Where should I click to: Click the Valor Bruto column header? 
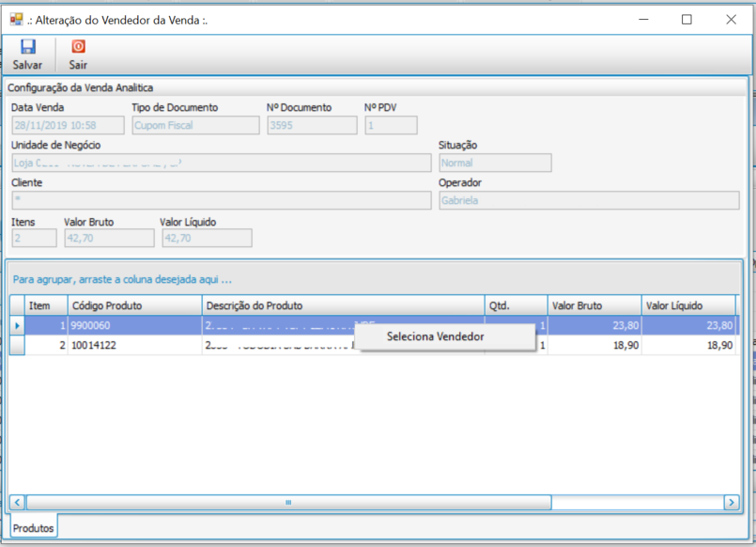pyautogui.click(x=594, y=305)
